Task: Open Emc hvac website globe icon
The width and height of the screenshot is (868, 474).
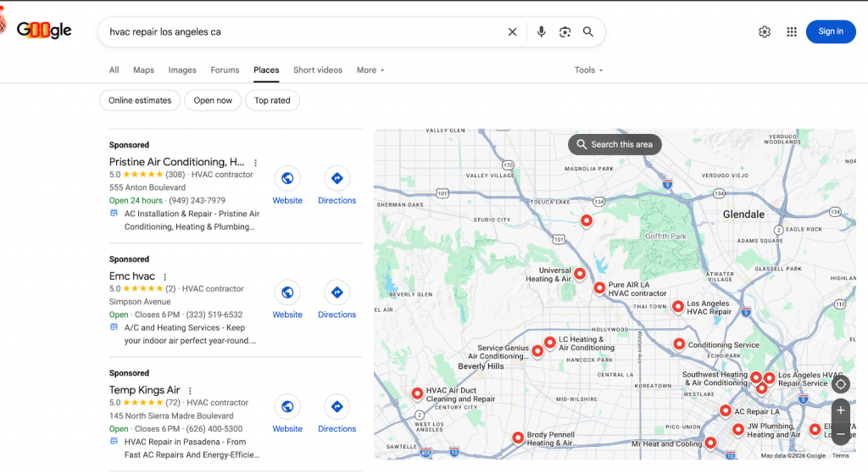Action: tap(287, 293)
